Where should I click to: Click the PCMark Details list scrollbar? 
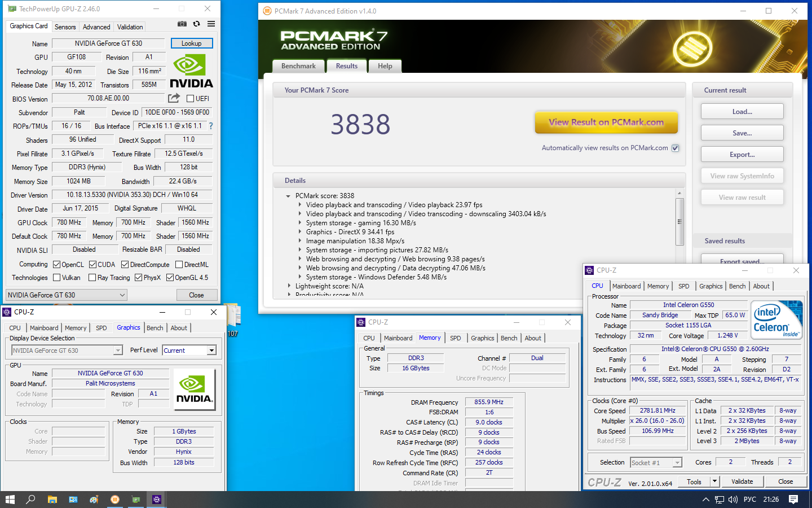coord(679,221)
